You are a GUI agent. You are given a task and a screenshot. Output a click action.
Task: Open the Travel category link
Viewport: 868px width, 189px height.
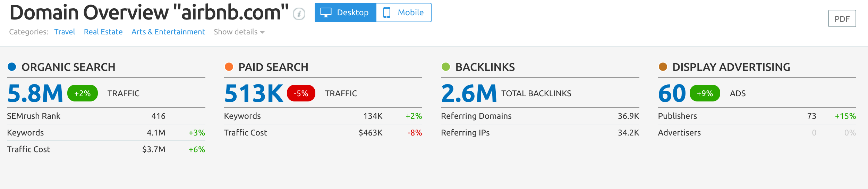click(65, 32)
